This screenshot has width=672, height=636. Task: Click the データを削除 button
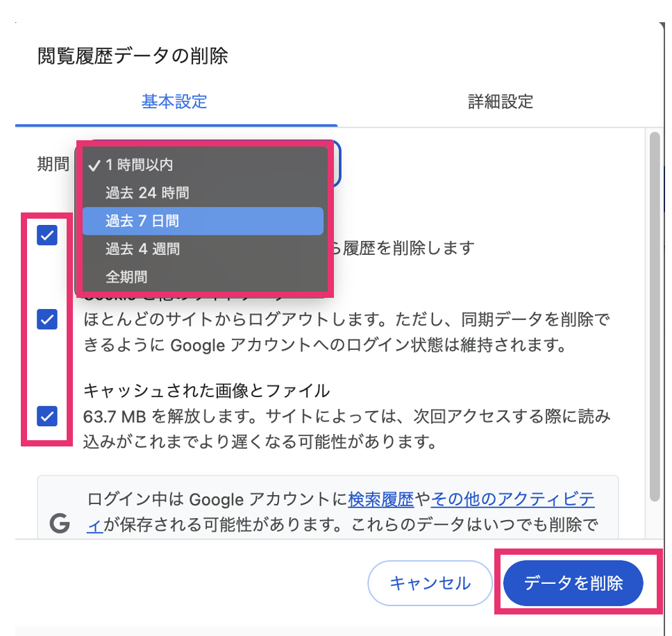pos(573,583)
